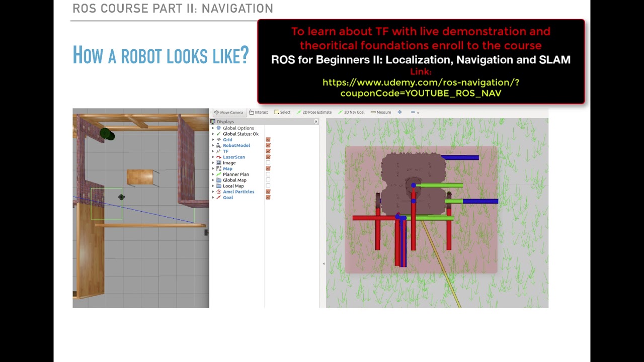Click the 'ROS for Beginners II' course title
The width and height of the screenshot is (644, 362).
421,60
